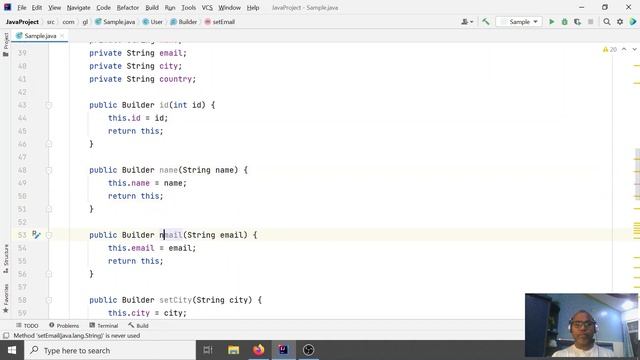The width and height of the screenshot is (640, 360).
Task: Open the Project tool window sidebar tab
Action: click(6, 44)
